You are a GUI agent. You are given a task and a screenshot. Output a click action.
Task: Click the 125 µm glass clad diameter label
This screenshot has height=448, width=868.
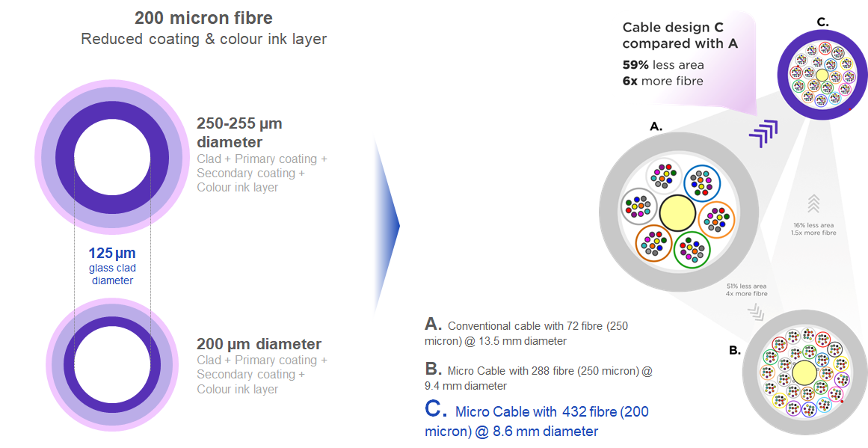[112, 266]
